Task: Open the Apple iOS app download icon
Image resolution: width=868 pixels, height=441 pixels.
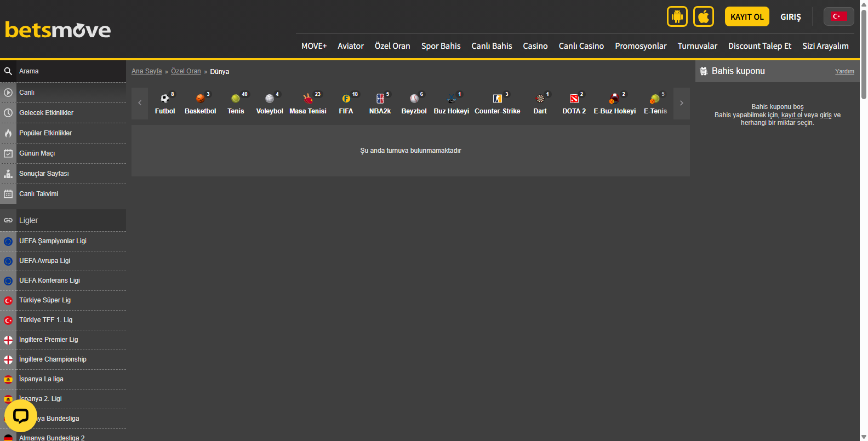Action: coord(704,16)
